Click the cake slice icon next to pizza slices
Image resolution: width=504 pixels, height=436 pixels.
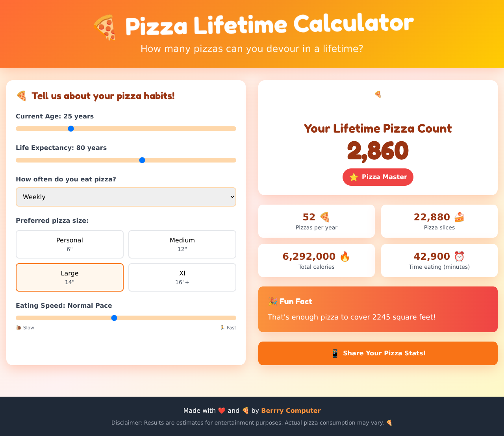tap(460, 217)
